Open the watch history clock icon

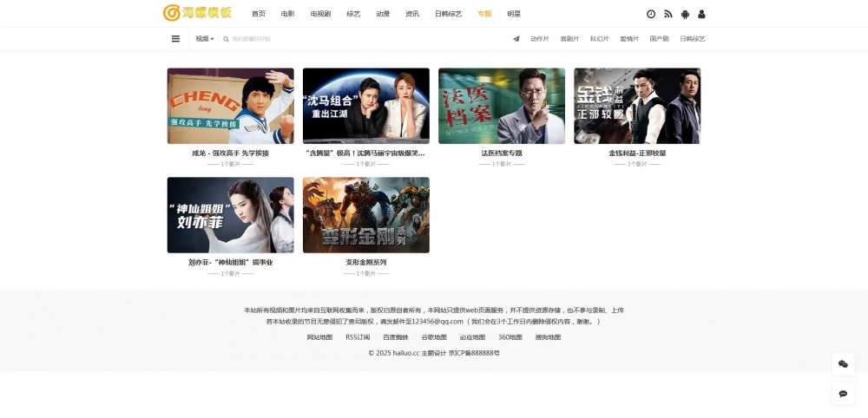[651, 14]
